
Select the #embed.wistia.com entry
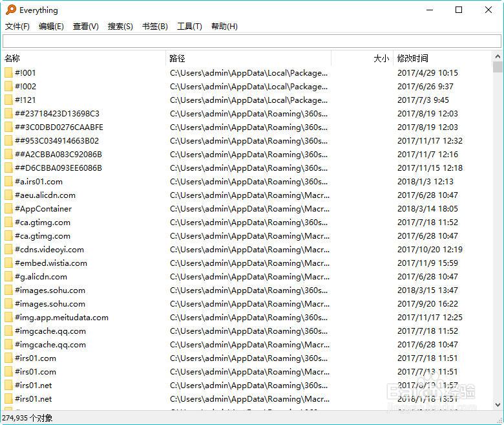tap(51, 263)
